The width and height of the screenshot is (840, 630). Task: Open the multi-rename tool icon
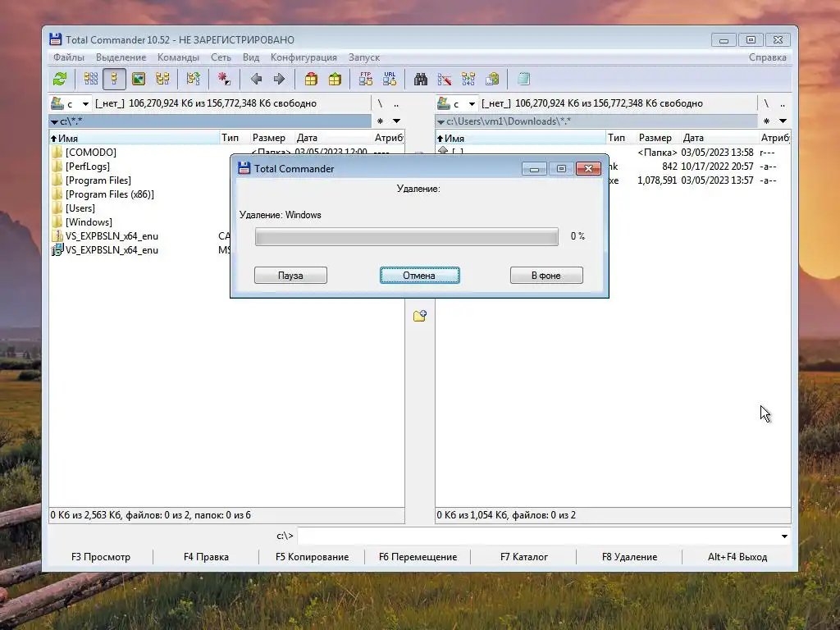[445, 80]
